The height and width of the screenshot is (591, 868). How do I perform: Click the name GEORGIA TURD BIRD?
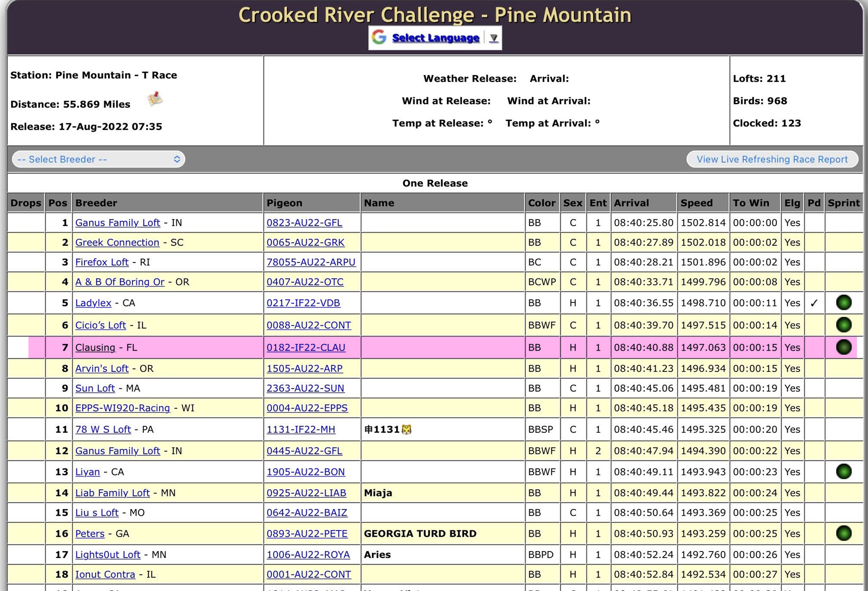[420, 534]
